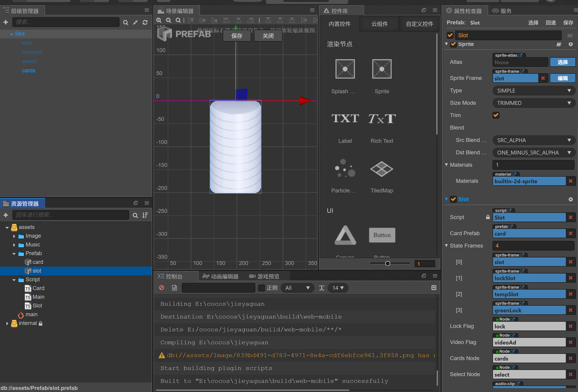This screenshot has height=392, width=578.
Task: Refresh the hierarchy panel
Action: pos(145,22)
